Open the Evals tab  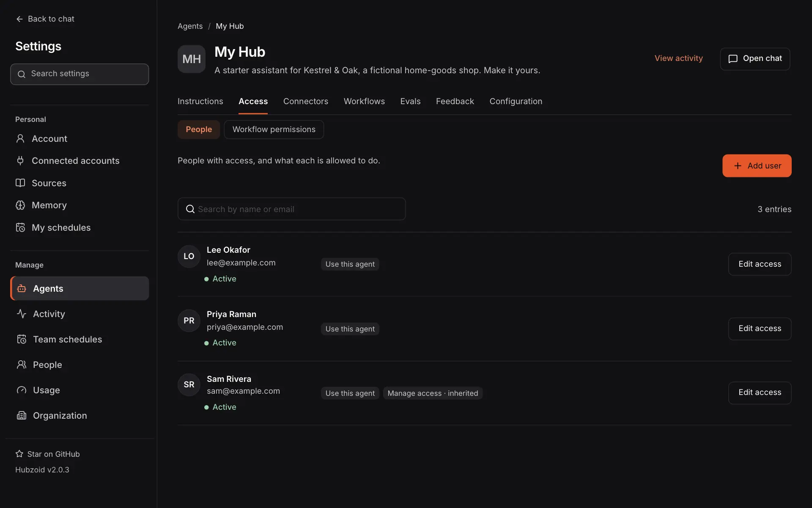[410, 101]
